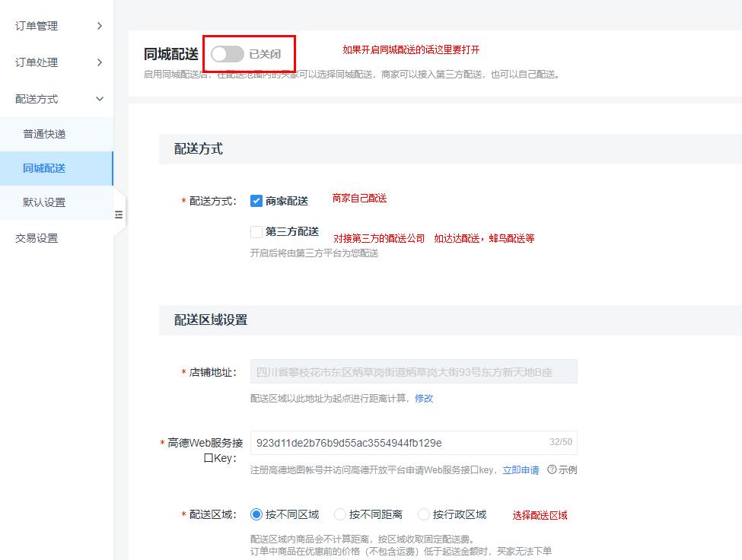Collapse the sidebar using the handle icon
742x560 pixels.
click(119, 215)
